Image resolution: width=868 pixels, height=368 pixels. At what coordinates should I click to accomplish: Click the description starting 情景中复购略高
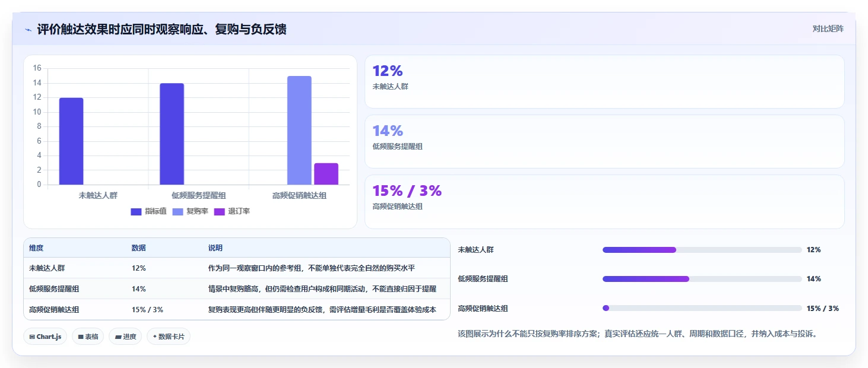click(x=322, y=288)
